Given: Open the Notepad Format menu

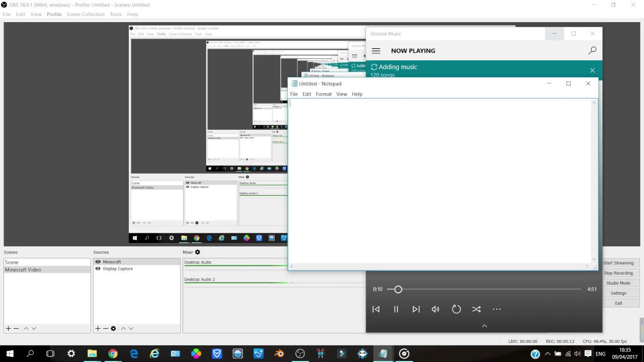Looking at the screenshot, I should click(324, 94).
